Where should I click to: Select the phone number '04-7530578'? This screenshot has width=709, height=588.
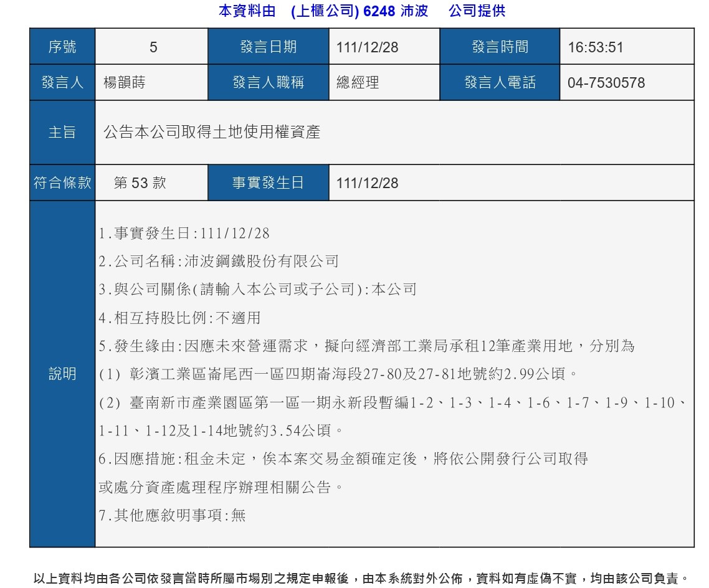tap(606, 83)
